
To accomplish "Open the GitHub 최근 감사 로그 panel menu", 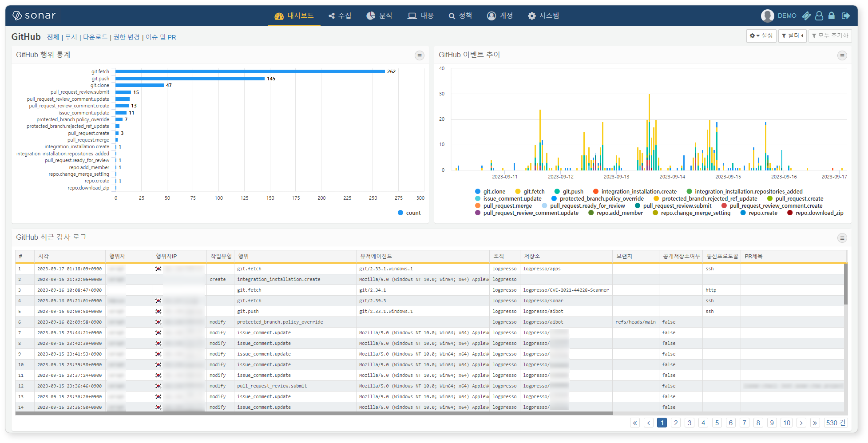I will point(842,238).
